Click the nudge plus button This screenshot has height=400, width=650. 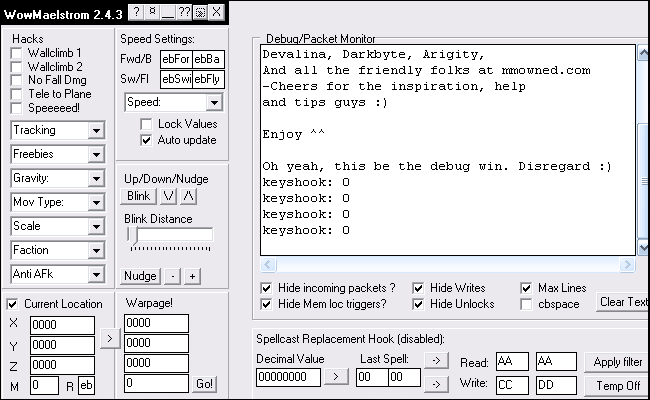[x=192, y=276]
